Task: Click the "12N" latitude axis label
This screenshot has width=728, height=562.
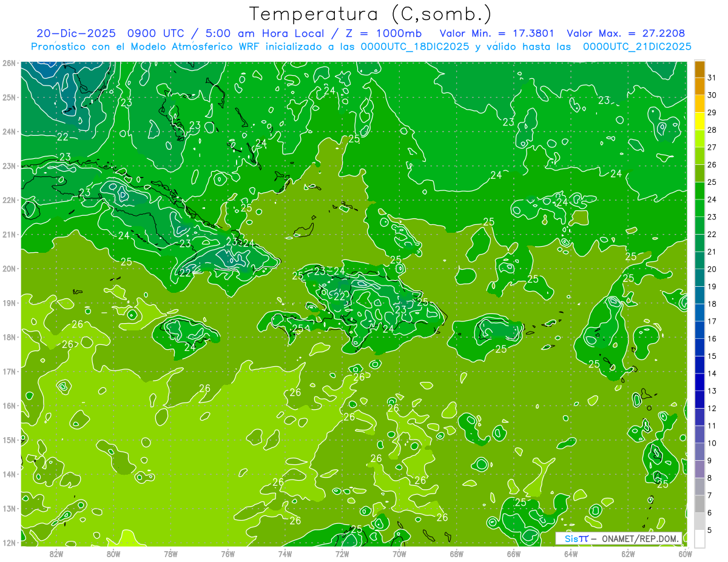Action: click(x=8, y=543)
